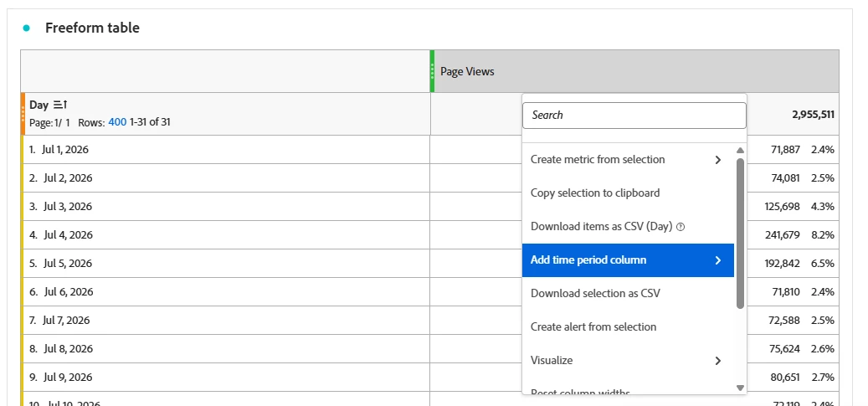The height and width of the screenshot is (406, 868).
Task: Click the green drag handle on Page Views
Action: tap(433, 71)
